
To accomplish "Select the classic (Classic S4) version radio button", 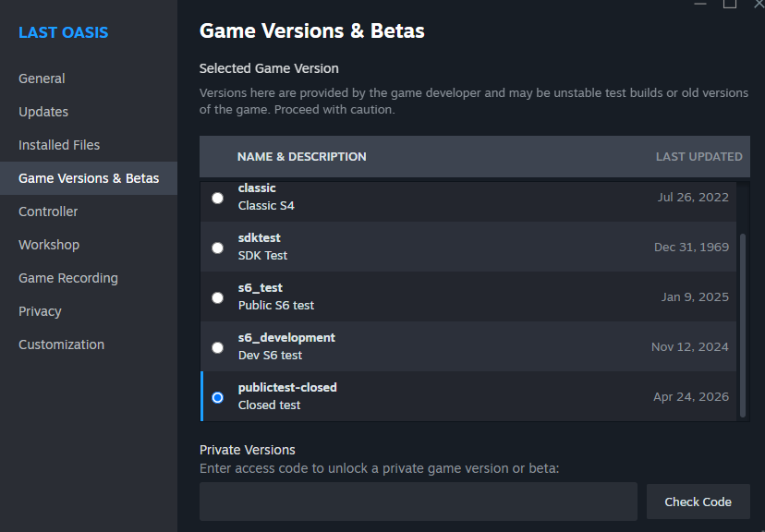I will click(x=217, y=198).
